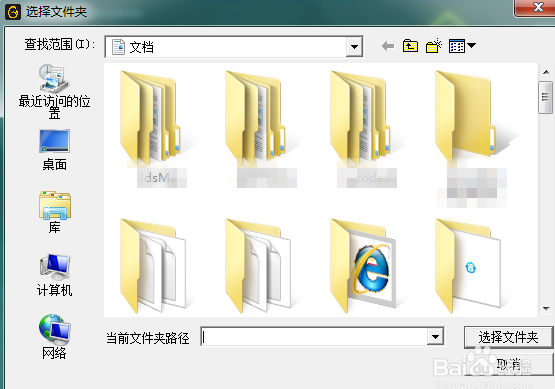This screenshot has width=555, height=389.
Task: Go to 桌面 in the sidebar
Action: click(54, 150)
